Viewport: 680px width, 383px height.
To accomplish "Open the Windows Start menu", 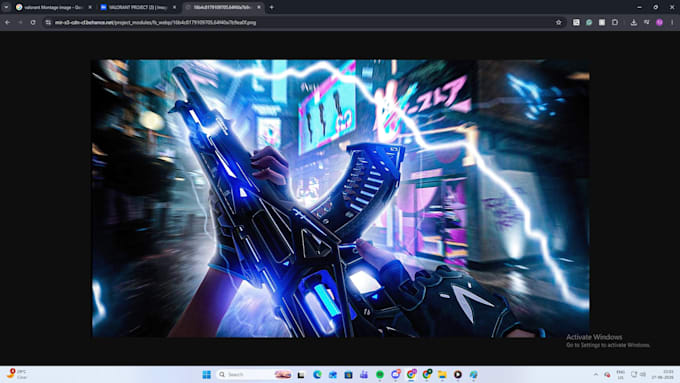I will point(206,374).
